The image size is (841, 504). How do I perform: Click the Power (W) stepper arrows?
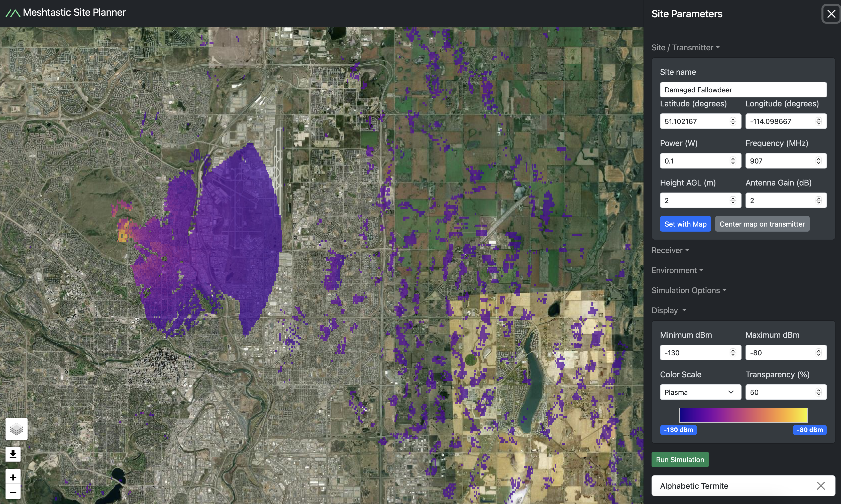point(732,161)
